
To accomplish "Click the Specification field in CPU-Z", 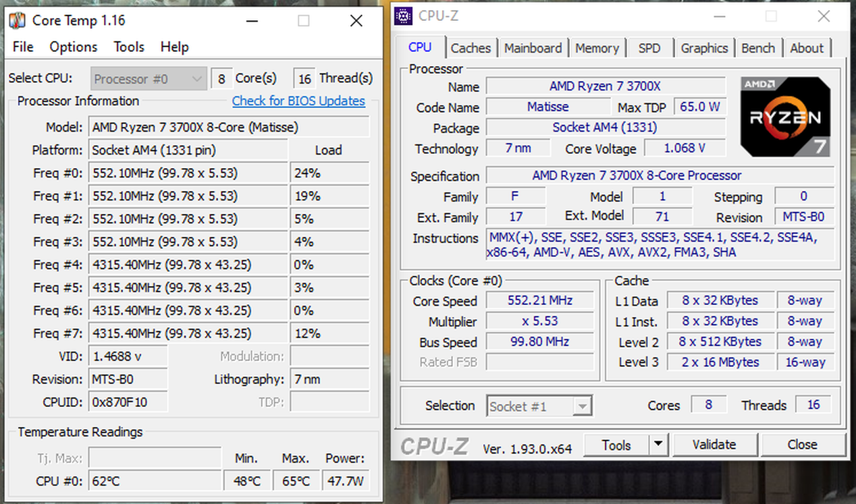I will [660, 175].
